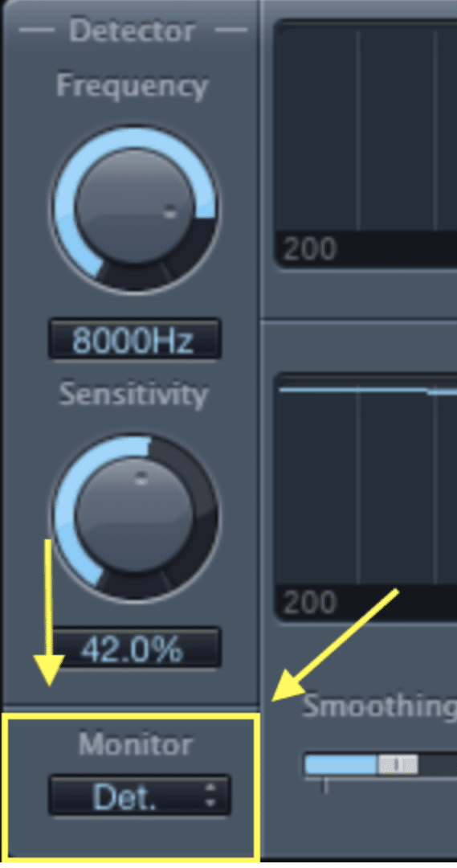Click the indicator dot on the Frequency knob
This screenshot has height=868, width=457.
(x=170, y=211)
